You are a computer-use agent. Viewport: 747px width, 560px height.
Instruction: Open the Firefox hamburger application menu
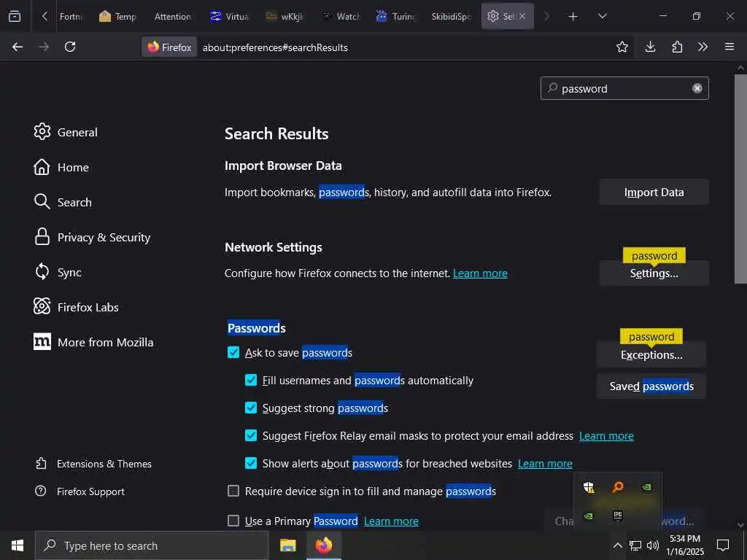pos(729,47)
